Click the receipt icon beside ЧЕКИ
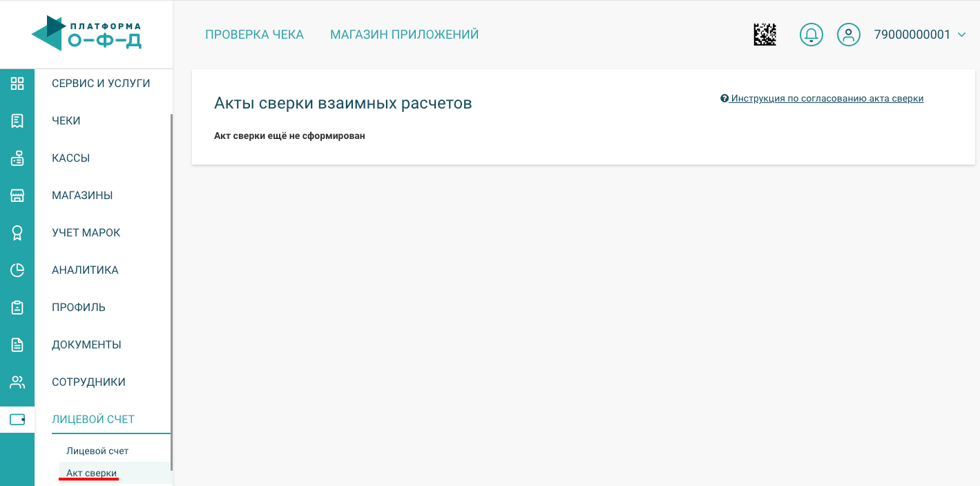Viewport: 980px width, 486px height. (x=17, y=121)
